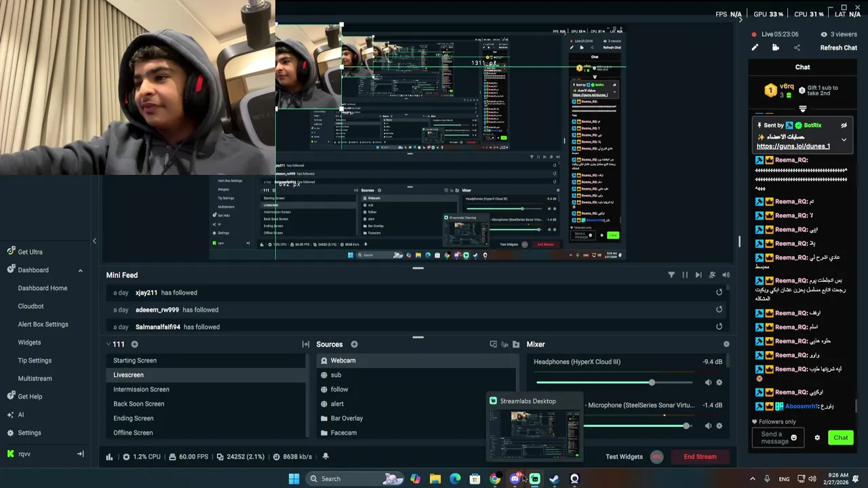Select the Offline Screen scene
The width and height of the screenshot is (868, 488).
click(x=207, y=432)
